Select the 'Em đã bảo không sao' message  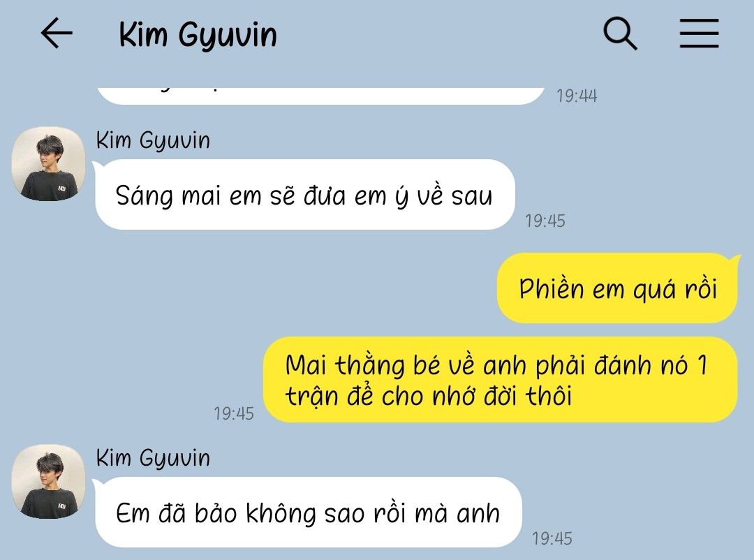click(308, 512)
